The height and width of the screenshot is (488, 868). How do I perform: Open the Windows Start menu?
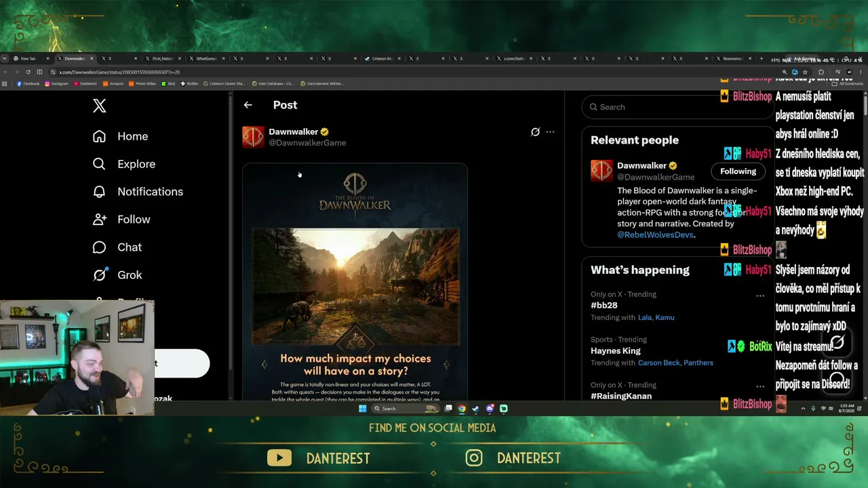pos(363,409)
